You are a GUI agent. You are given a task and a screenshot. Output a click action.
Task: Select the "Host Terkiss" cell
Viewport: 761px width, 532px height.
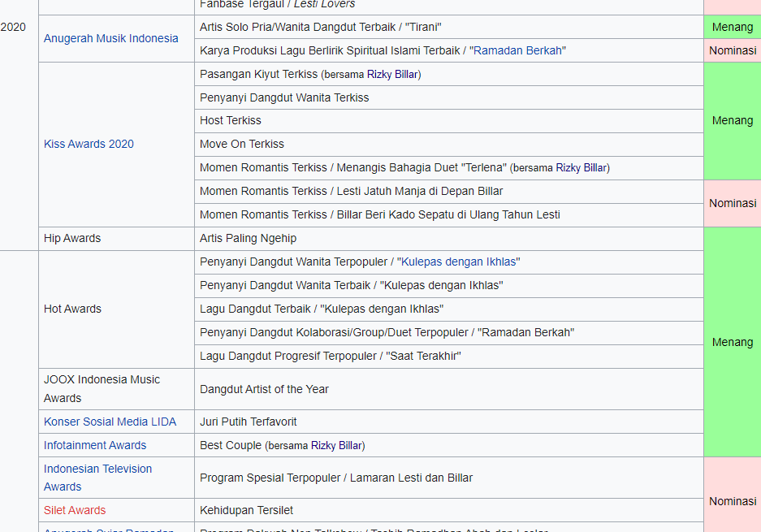click(x=449, y=121)
